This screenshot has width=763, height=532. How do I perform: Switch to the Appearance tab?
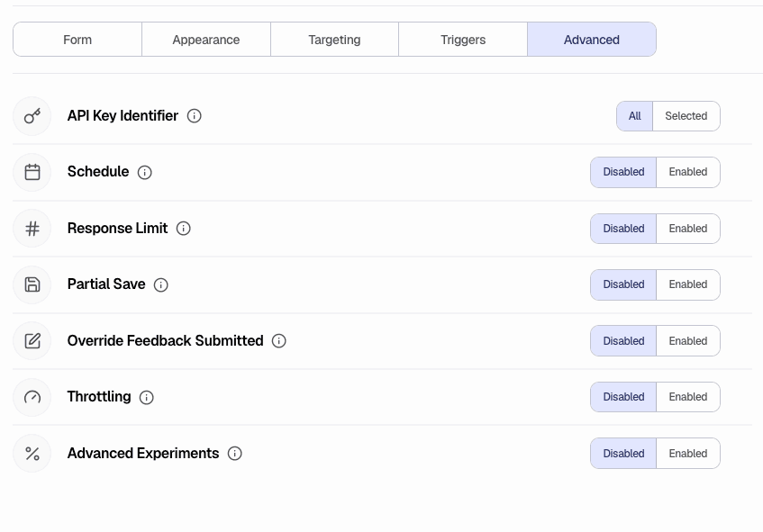pos(205,40)
